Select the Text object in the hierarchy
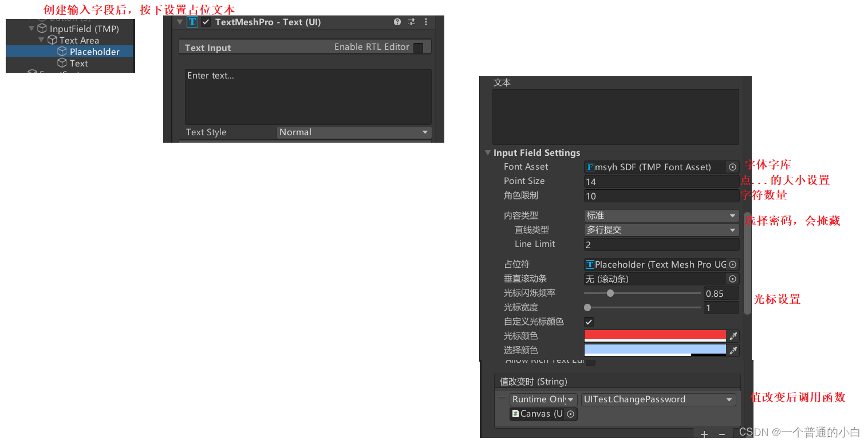Viewport: 868px width, 443px height. [79, 63]
